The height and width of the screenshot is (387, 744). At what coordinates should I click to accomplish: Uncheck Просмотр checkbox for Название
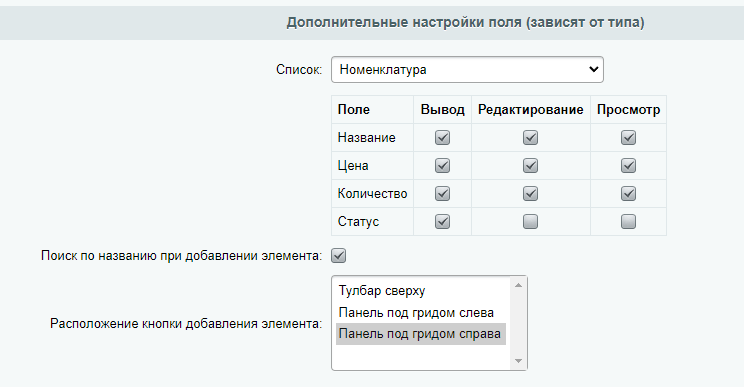[628, 138]
